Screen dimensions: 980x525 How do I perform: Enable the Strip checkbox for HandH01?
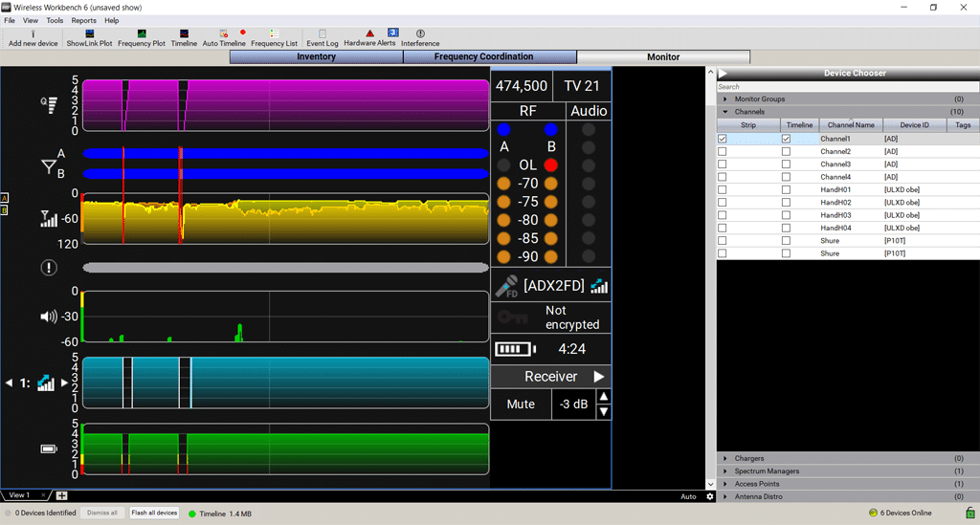click(x=723, y=189)
